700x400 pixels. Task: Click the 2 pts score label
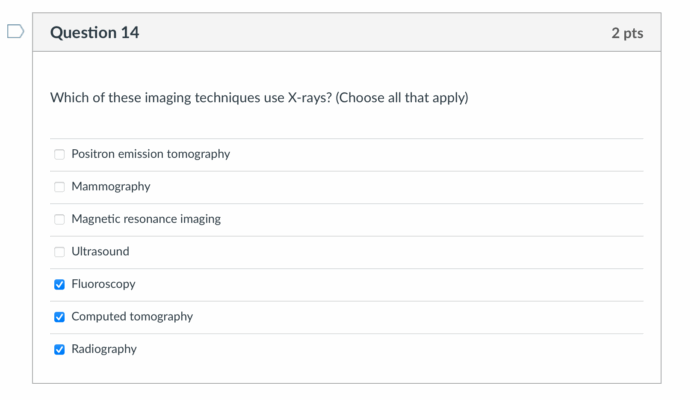(627, 33)
